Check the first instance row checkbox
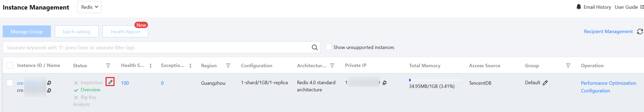The height and width of the screenshot is (112, 644). pos(10,83)
